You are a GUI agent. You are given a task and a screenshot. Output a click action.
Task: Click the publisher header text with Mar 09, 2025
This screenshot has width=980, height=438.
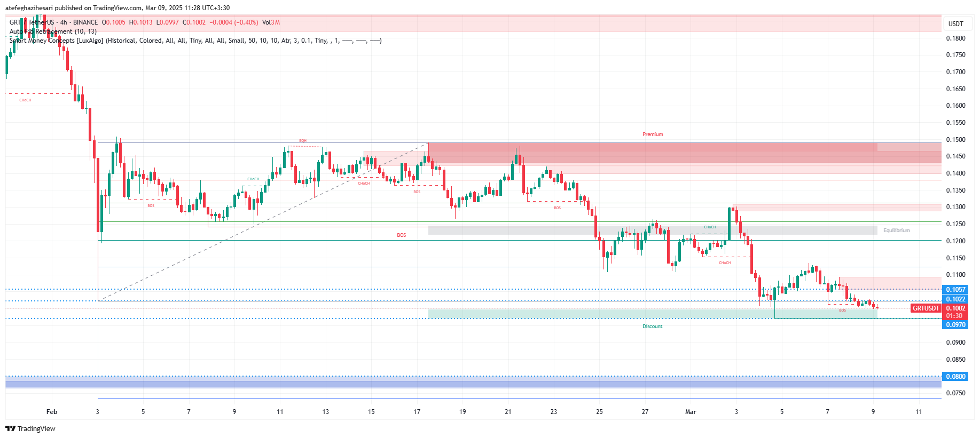[117, 8]
